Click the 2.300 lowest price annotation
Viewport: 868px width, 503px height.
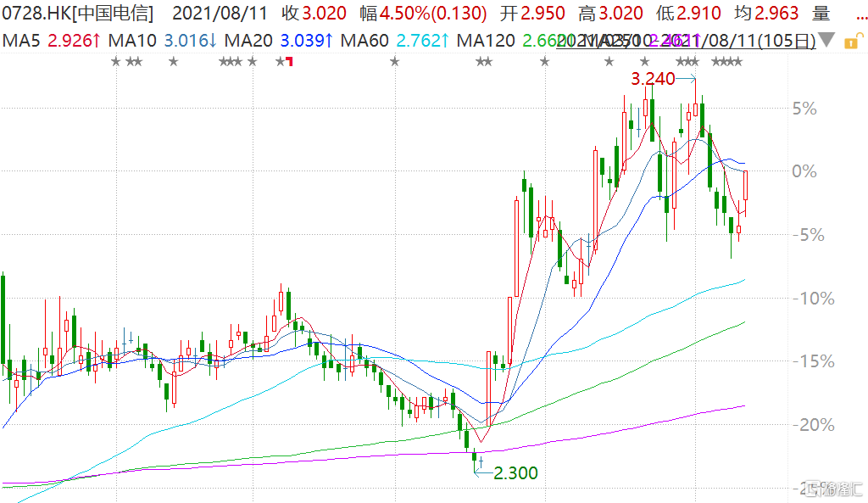[x=515, y=473]
